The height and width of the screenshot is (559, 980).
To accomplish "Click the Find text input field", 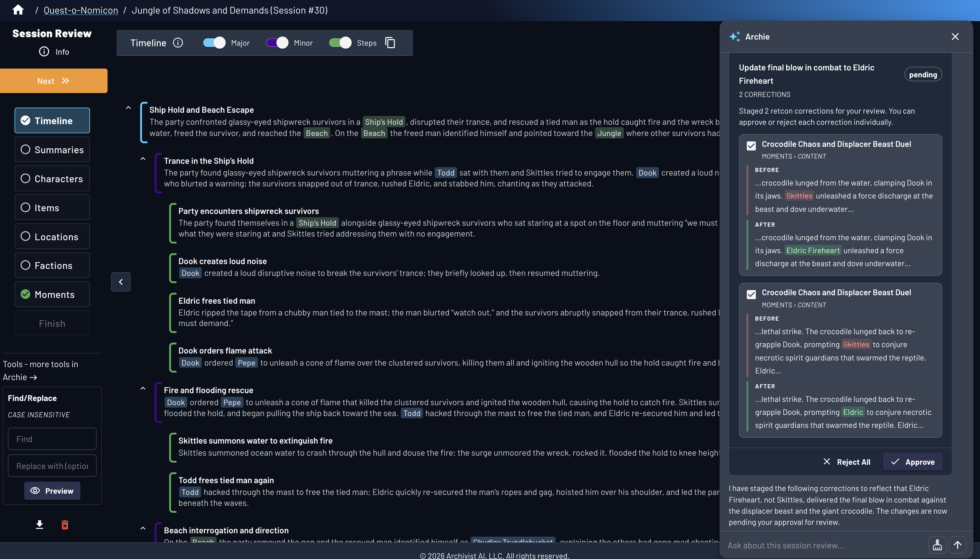I will click(x=52, y=439).
